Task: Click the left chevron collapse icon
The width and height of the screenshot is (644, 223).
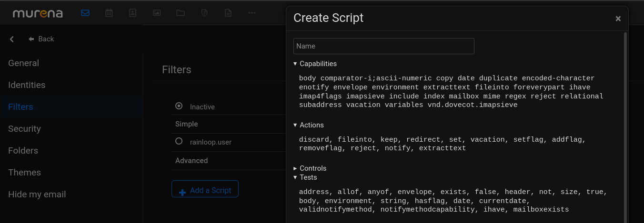Action: 12,39
